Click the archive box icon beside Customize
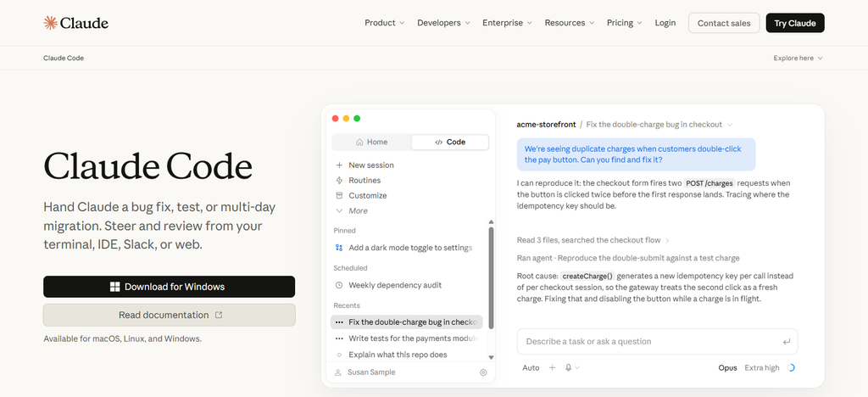This screenshot has height=397, width=868. (x=339, y=195)
